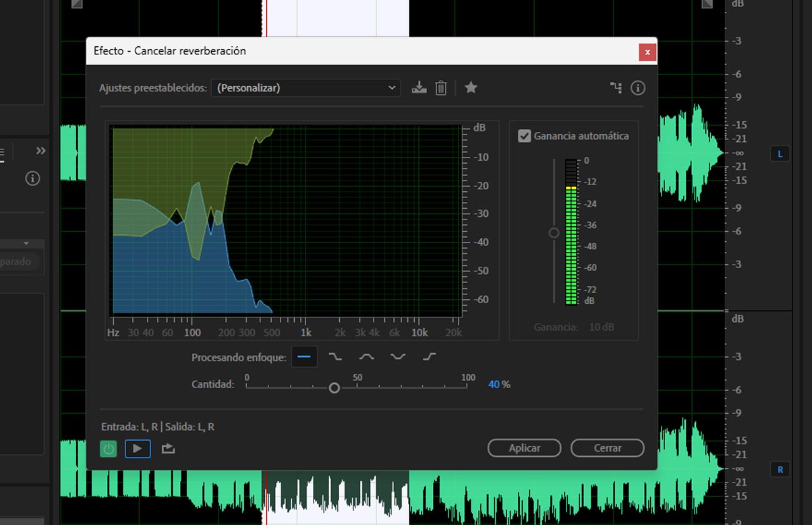Click the Cerrar button
Viewport: 812px width, 525px height.
pos(607,448)
